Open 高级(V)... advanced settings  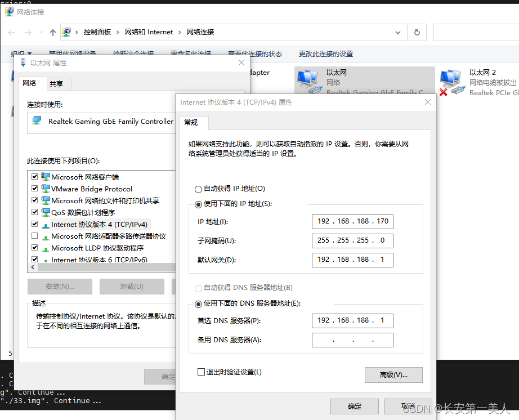[x=393, y=375]
